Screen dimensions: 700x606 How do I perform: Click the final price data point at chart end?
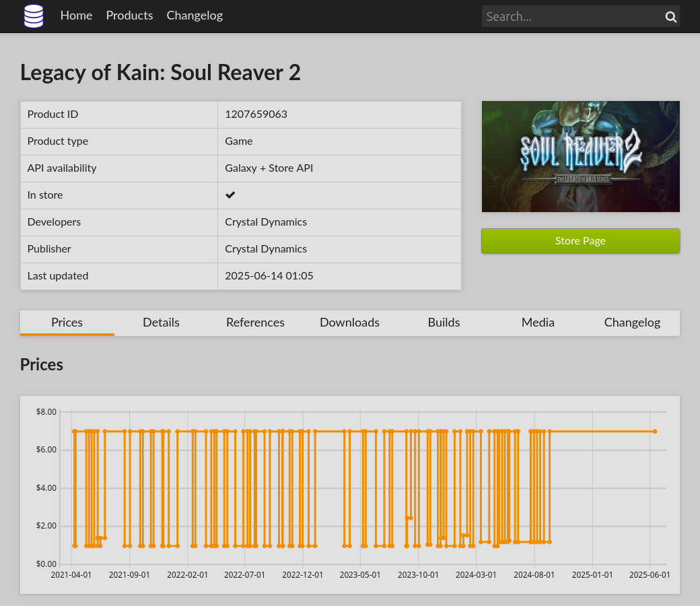[x=655, y=432]
